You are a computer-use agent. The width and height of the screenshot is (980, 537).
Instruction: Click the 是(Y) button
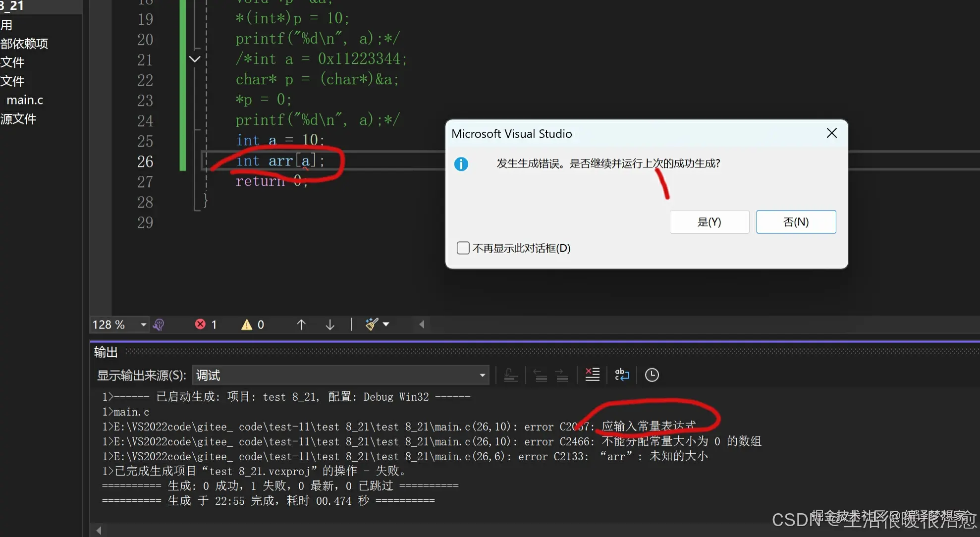point(709,222)
